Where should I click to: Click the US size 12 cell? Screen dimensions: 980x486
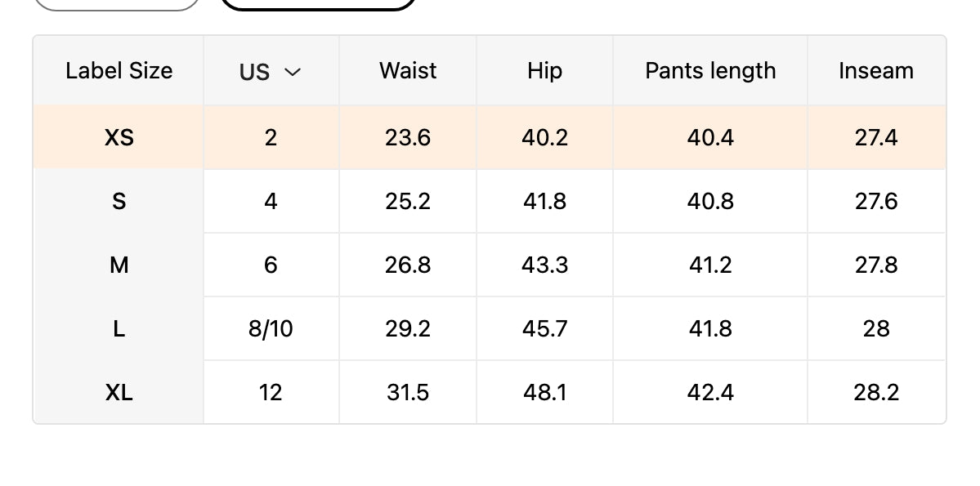[x=271, y=393]
